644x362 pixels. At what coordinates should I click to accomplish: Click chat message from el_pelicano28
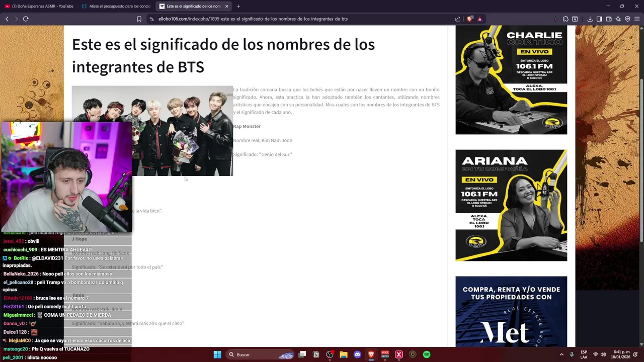[63, 286]
